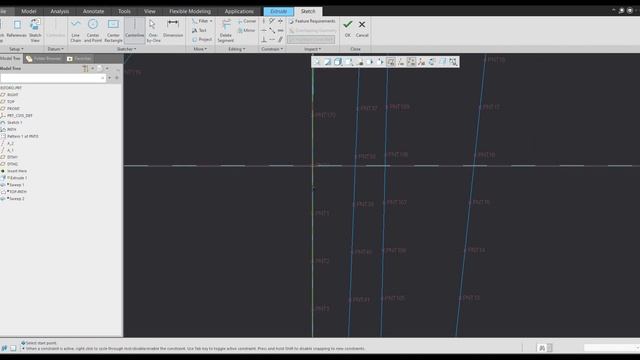Apply the perpendicular constraint icon
The height and width of the screenshot is (360, 640).
click(264, 40)
